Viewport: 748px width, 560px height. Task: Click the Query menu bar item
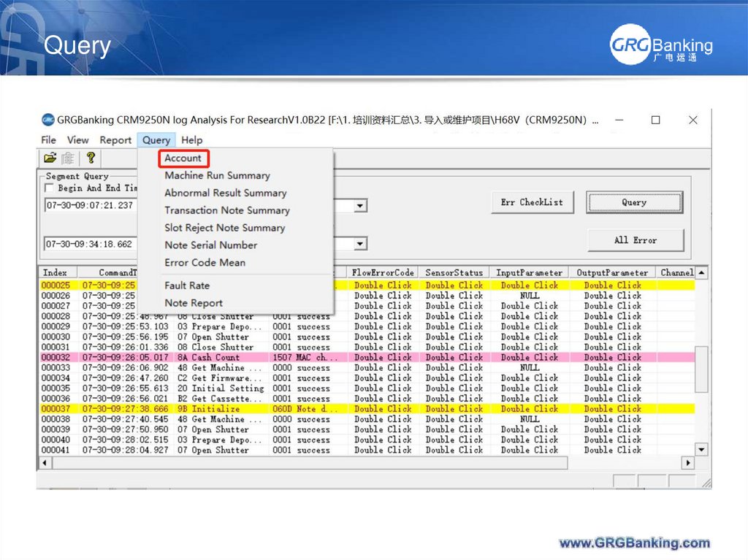coord(156,139)
